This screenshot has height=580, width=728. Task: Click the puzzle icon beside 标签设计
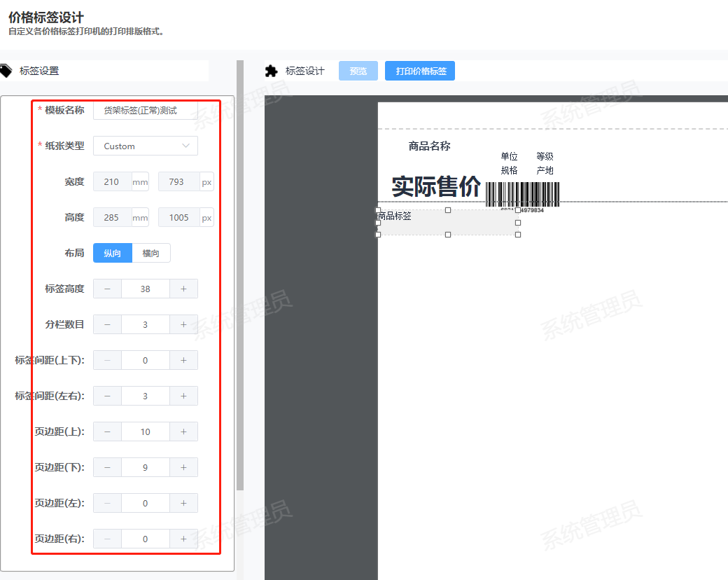[x=272, y=71]
